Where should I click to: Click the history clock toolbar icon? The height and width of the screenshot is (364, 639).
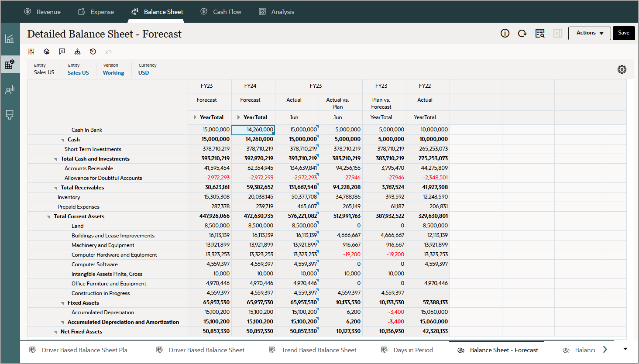click(93, 52)
